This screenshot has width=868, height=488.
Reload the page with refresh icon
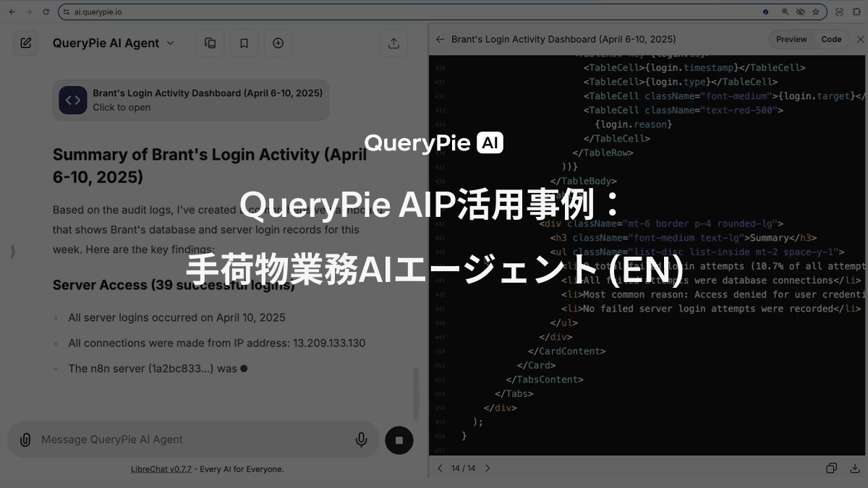46,12
